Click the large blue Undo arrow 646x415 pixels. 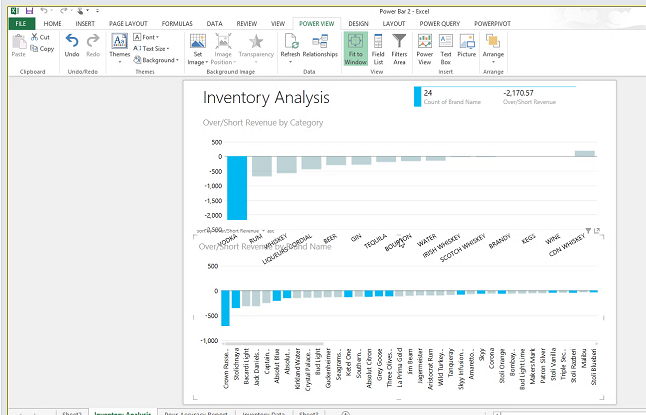[72, 45]
